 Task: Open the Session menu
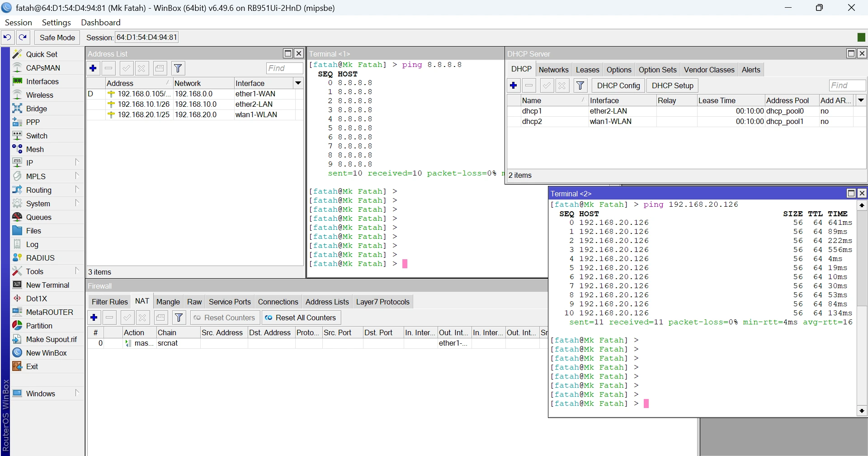pyautogui.click(x=19, y=23)
